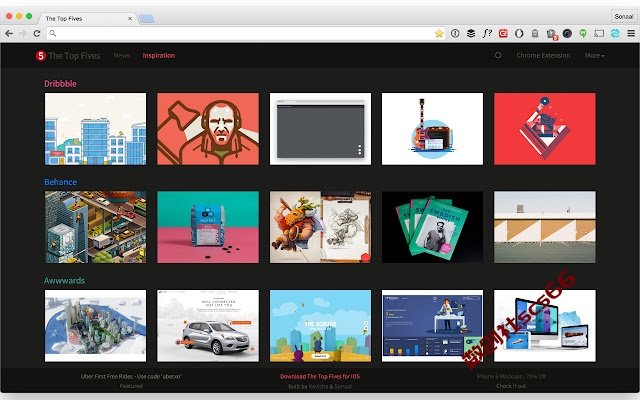Click the browser forward arrow
Viewport: 640px width, 400px height.
(x=22, y=33)
